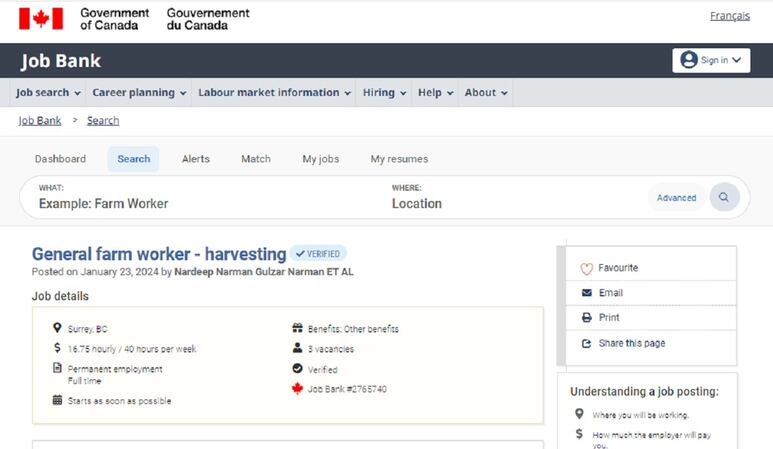Click the Job Bank breadcrumb link
773x449 pixels.
40,120
